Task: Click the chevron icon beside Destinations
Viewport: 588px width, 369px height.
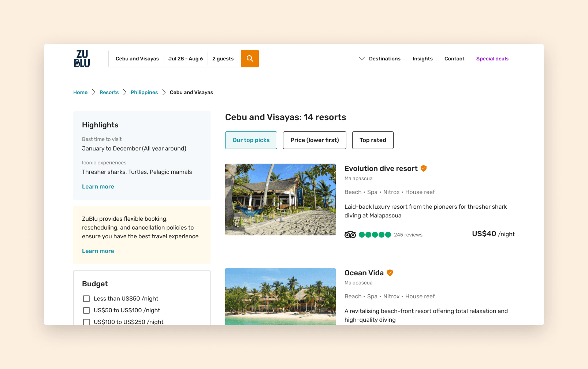Action: click(361, 59)
